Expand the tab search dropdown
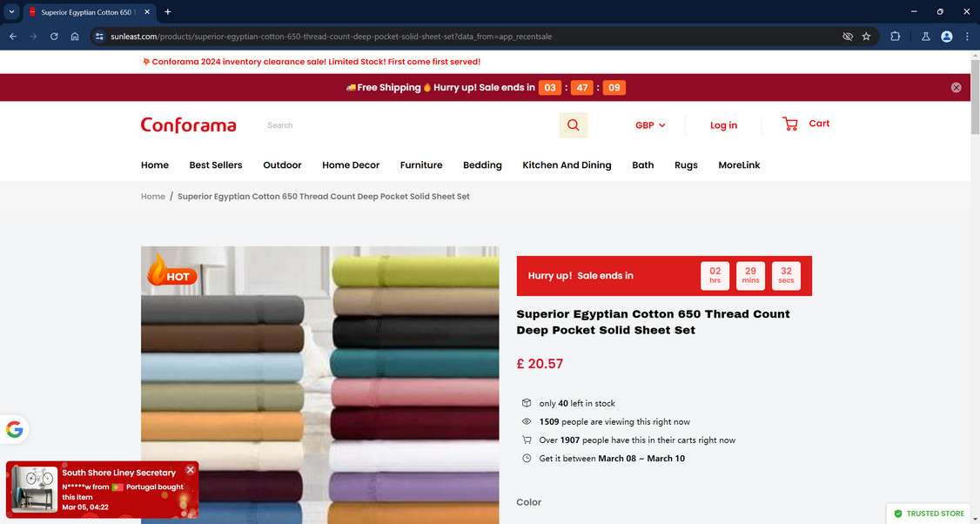The image size is (980, 524). pyautogui.click(x=11, y=12)
